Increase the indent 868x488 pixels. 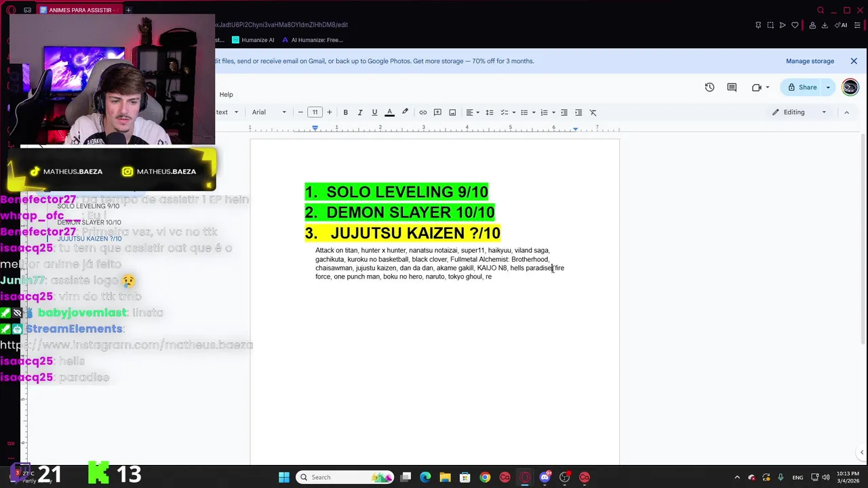click(x=578, y=113)
